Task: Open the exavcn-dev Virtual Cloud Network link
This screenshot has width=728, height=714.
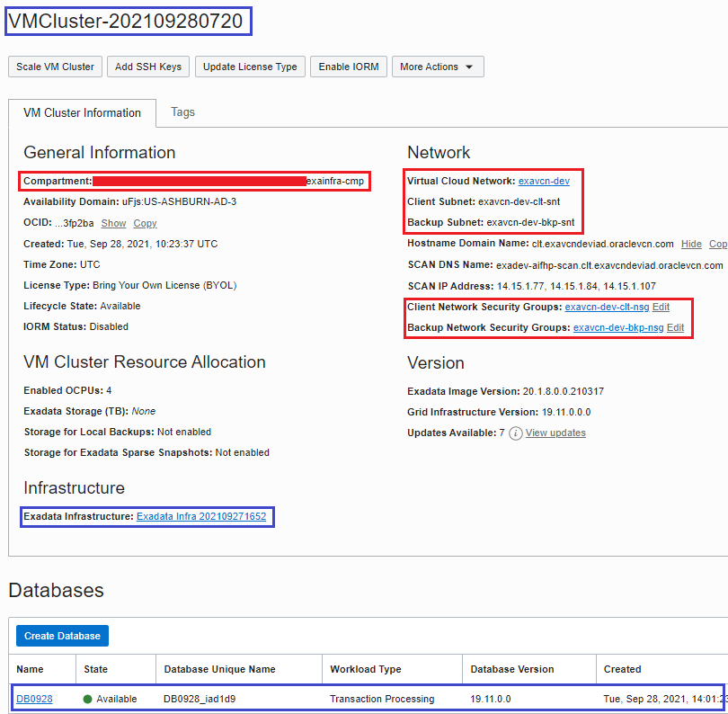Action: tap(544, 181)
